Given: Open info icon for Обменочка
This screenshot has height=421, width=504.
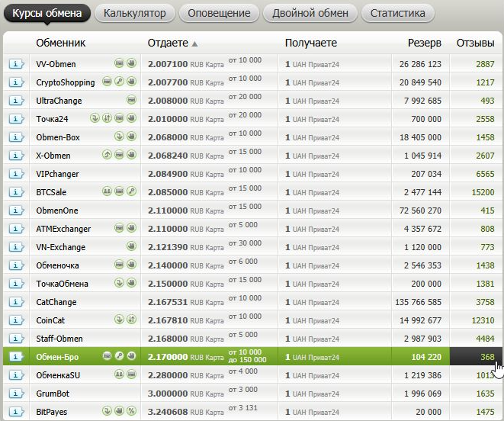Looking at the screenshot, I should pyautogui.click(x=16, y=265).
